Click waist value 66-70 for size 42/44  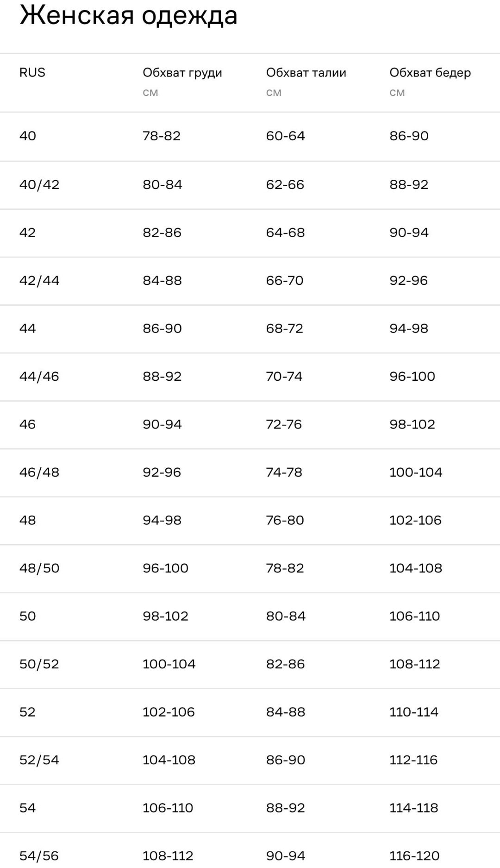(x=285, y=280)
